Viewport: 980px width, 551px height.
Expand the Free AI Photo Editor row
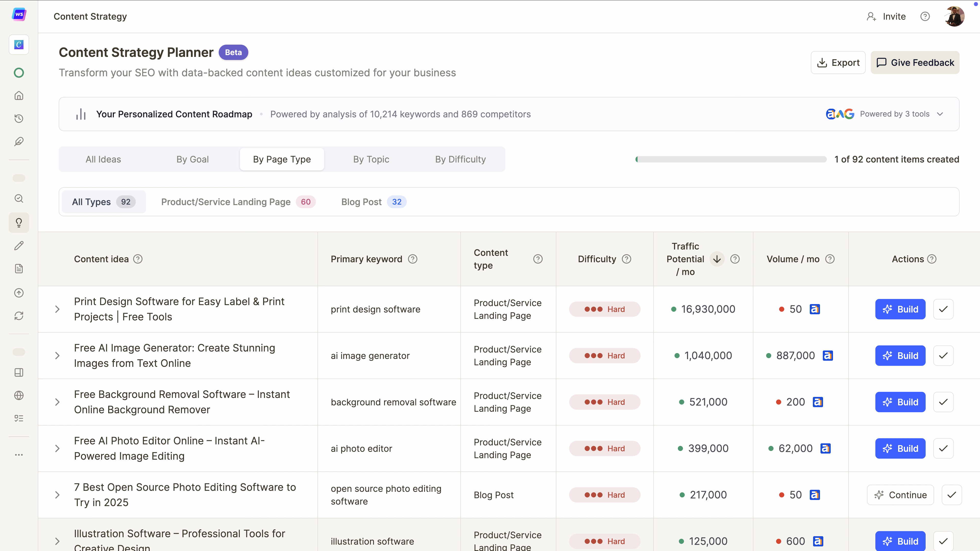[57, 448]
